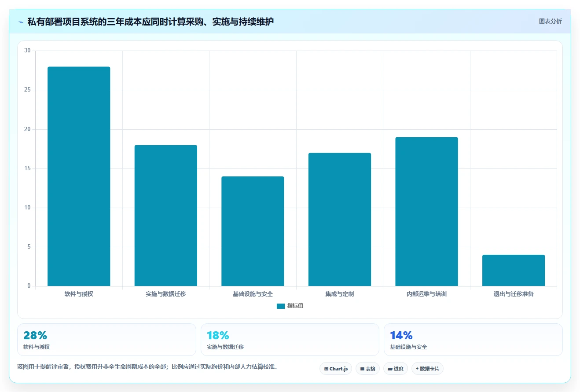Click the 内部运维与培训 bar in chart

pos(426,212)
